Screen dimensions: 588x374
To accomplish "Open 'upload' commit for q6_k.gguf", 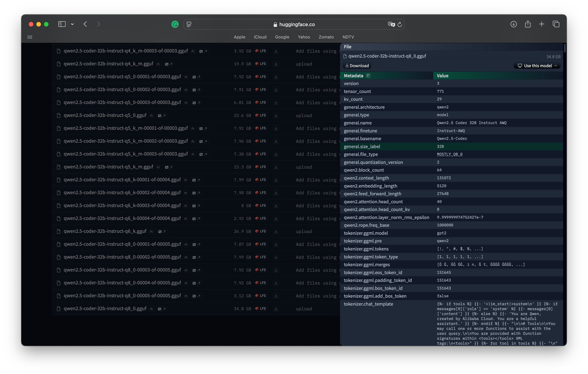I will pos(304,232).
